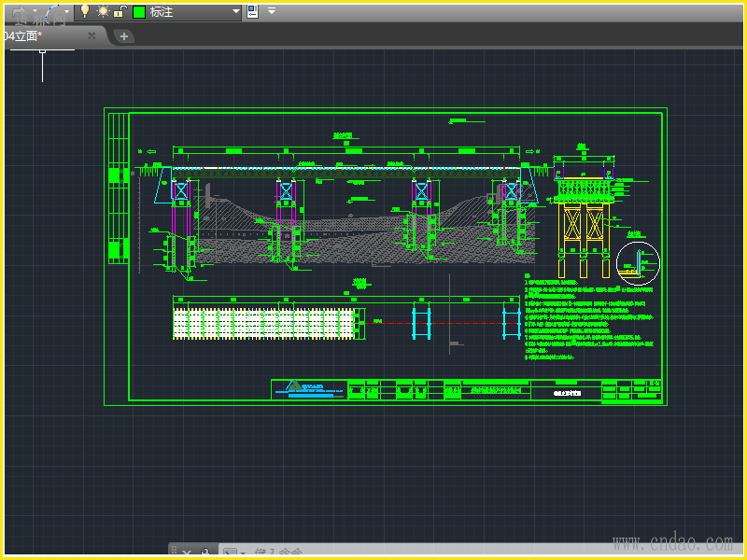Click the command line drag grip handle
The image size is (747, 560).
point(174,552)
